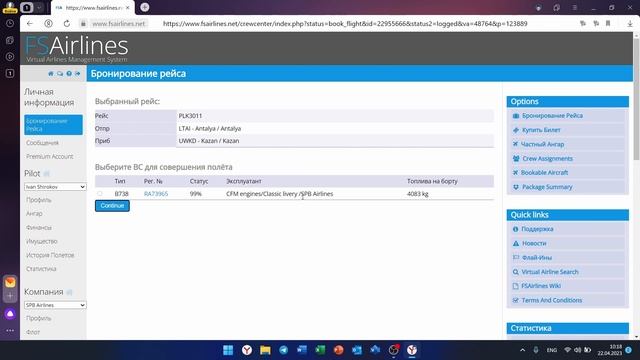Open FSAirlines Wiki quick link
This screenshot has height=360, width=640.
[x=541, y=286]
